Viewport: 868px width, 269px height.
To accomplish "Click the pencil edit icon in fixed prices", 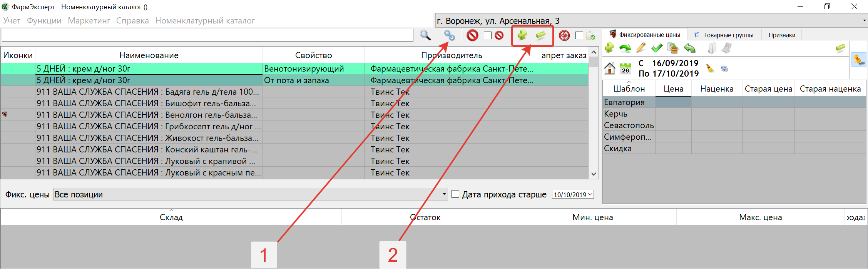I will (x=641, y=48).
